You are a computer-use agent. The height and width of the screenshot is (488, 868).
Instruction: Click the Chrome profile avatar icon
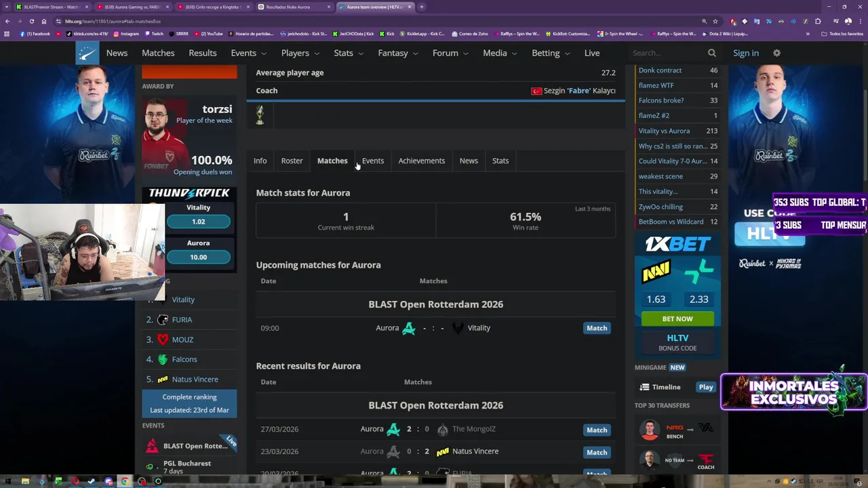point(848,21)
